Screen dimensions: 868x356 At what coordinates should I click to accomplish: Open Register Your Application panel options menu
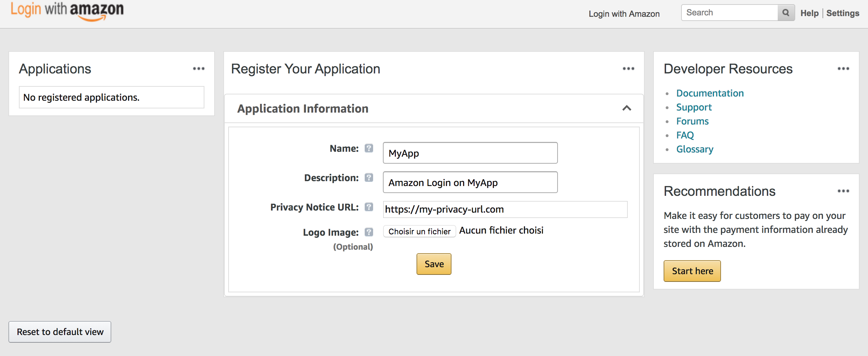point(629,69)
